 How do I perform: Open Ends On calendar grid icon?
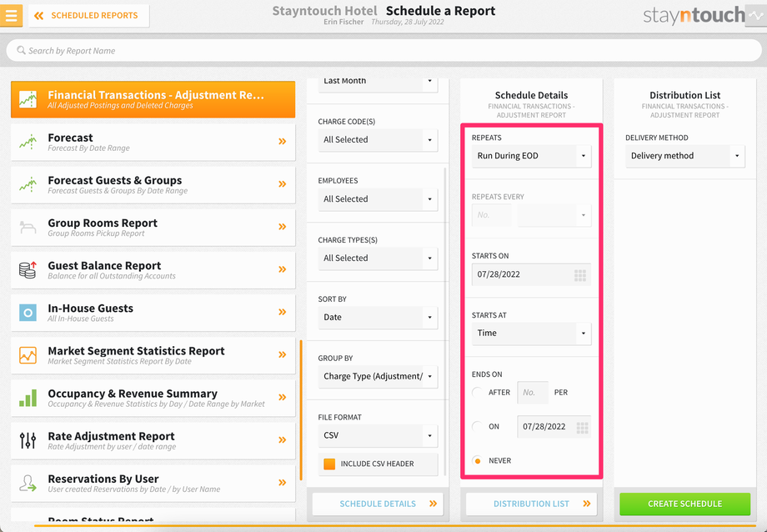[x=582, y=428]
